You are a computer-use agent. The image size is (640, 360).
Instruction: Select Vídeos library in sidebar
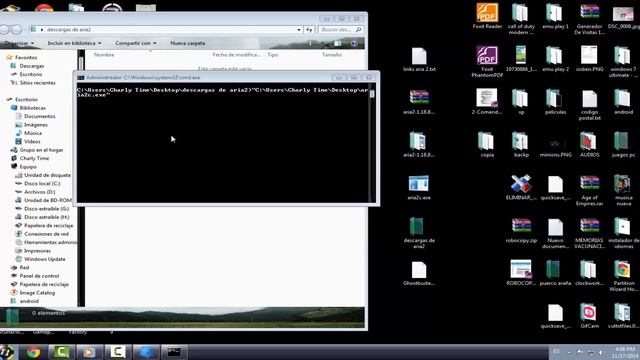tap(32, 141)
